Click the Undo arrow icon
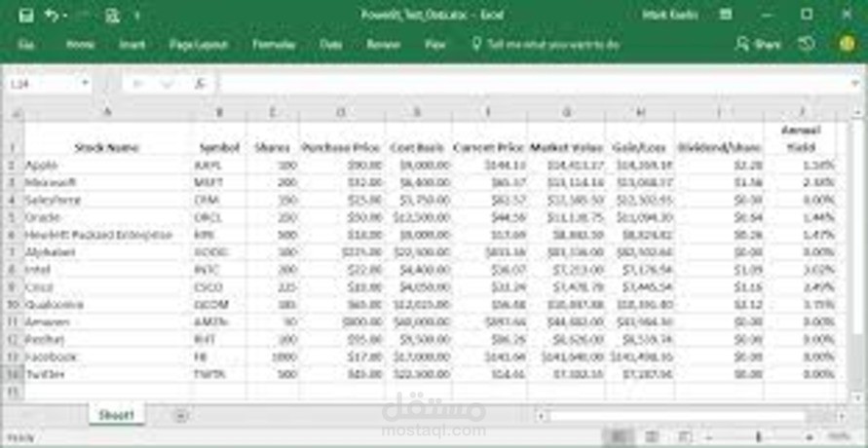Screen dimensions: 868x448 (x=51, y=16)
